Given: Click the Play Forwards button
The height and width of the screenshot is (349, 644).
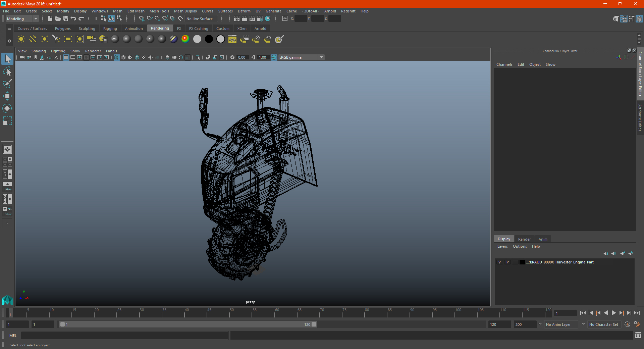Looking at the screenshot, I should [613, 313].
